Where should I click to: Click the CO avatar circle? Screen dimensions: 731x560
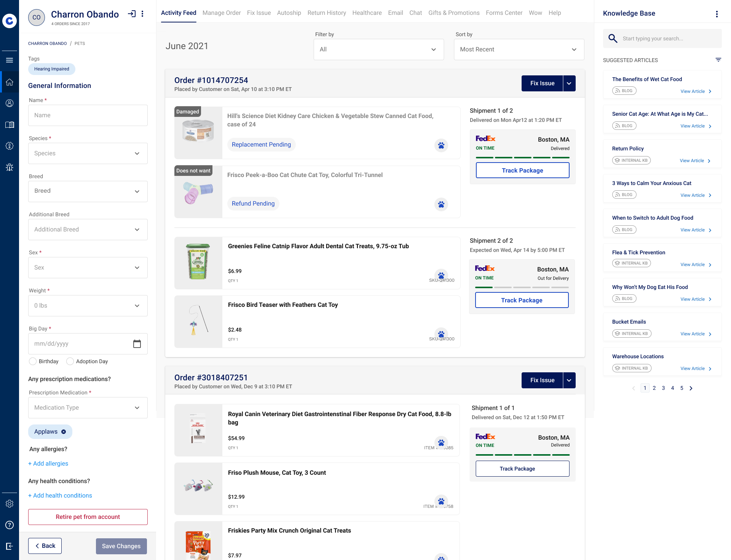[x=37, y=17]
